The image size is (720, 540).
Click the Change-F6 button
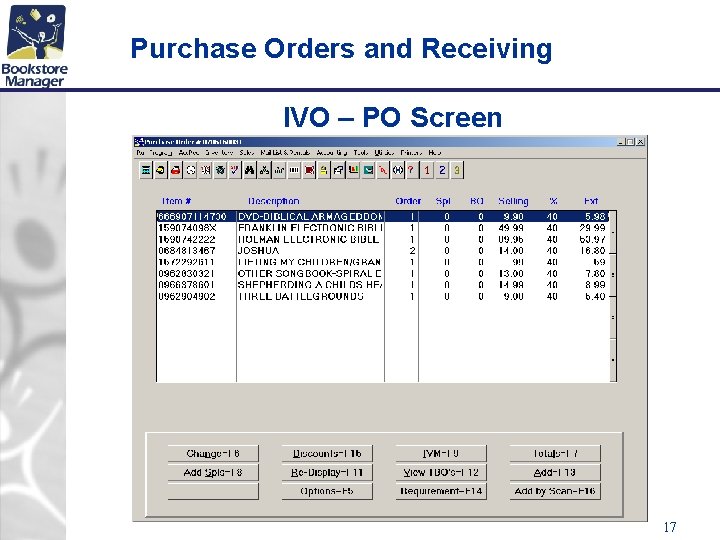coord(213,453)
